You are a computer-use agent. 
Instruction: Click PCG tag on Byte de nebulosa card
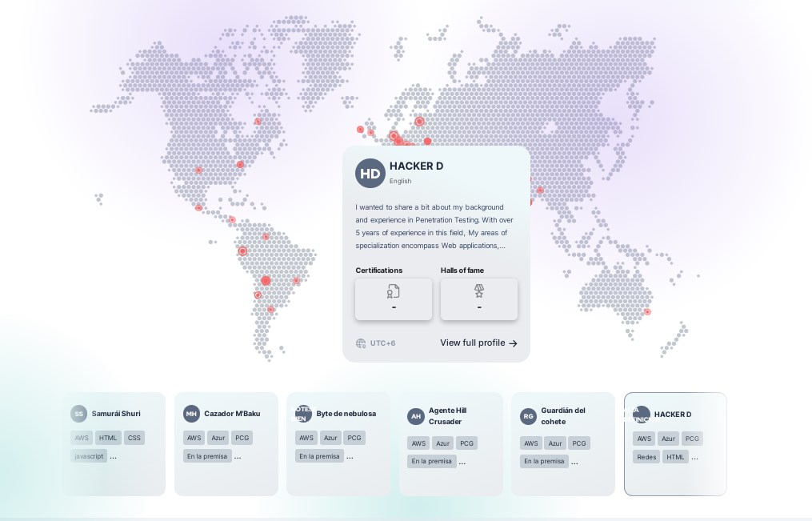tap(354, 438)
